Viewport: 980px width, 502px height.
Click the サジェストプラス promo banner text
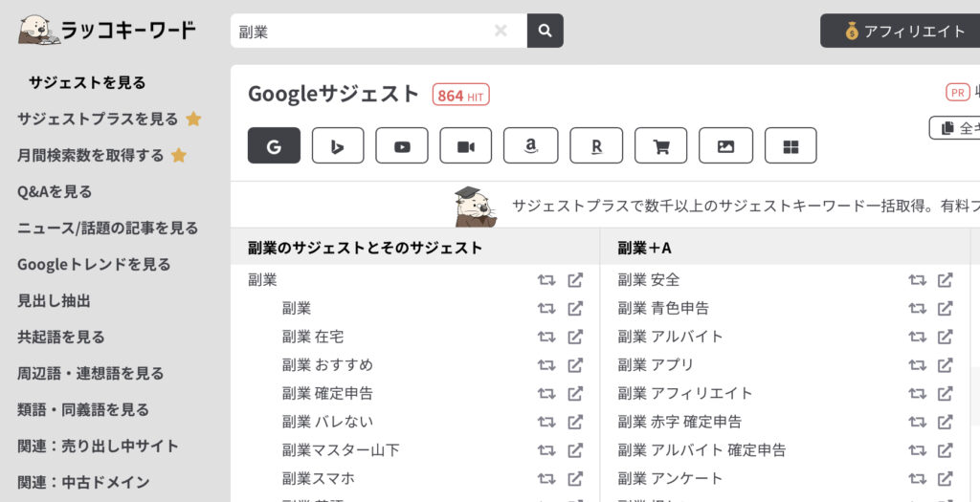pyautogui.click(x=745, y=206)
